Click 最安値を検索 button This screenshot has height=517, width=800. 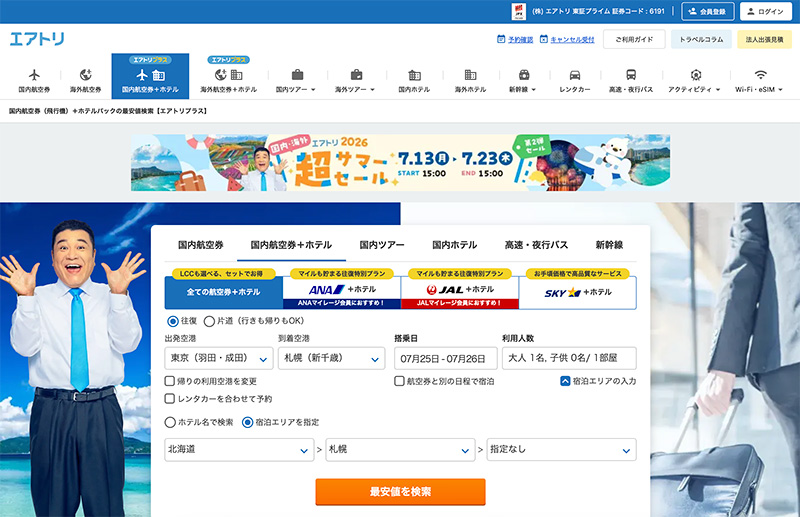[x=401, y=491]
